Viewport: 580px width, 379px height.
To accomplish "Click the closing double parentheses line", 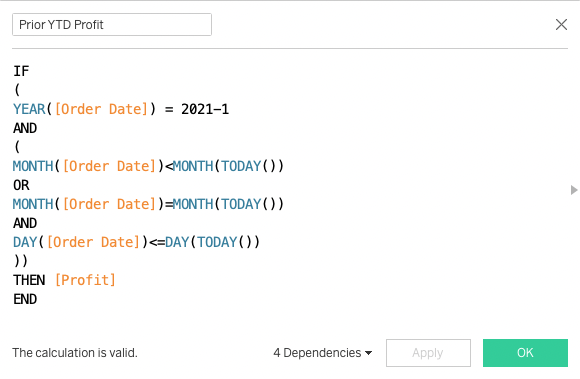I will (x=21, y=261).
